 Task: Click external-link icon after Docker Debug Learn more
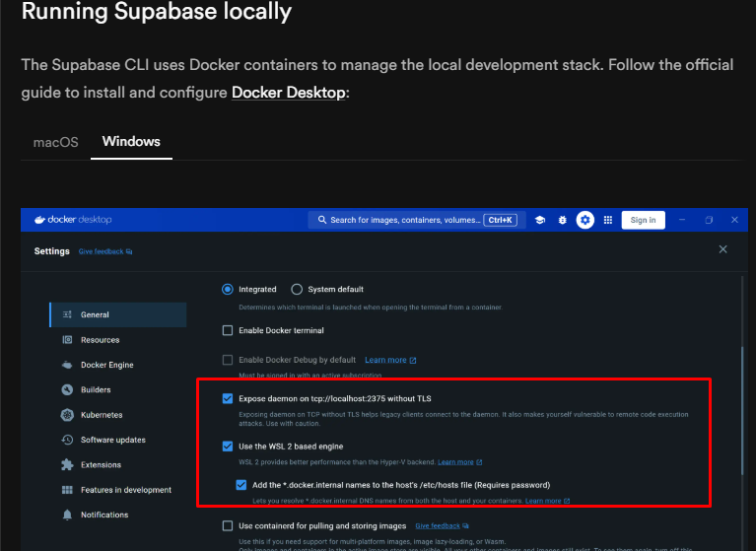pos(413,360)
